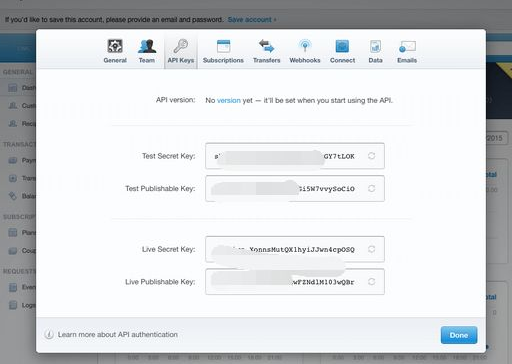Select the API Keys key icon
The width and height of the screenshot is (512, 364).
[x=181, y=46]
